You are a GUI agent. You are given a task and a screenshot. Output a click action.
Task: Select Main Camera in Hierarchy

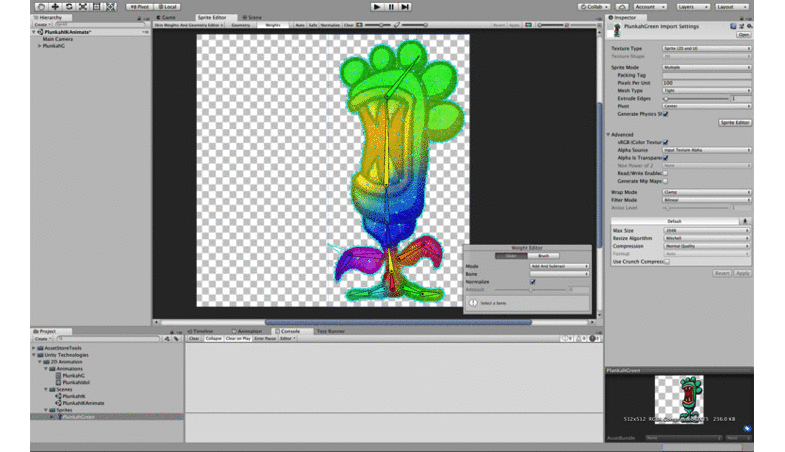coord(58,39)
